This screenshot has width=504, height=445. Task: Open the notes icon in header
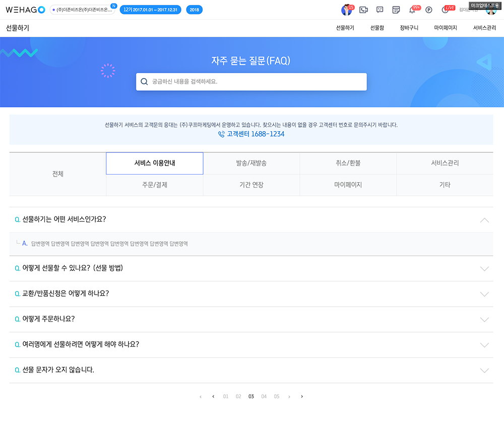coord(396,10)
